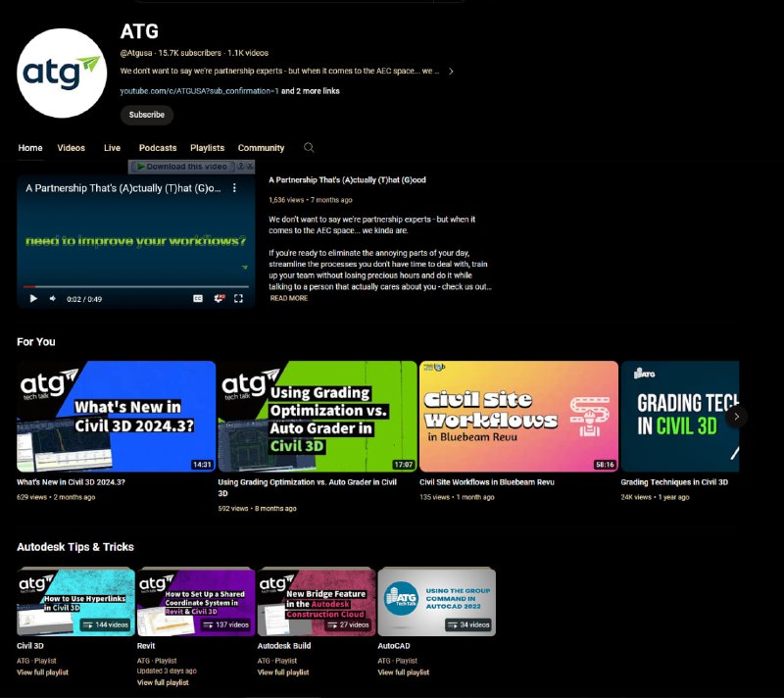Open the Live tab

point(112,148)
